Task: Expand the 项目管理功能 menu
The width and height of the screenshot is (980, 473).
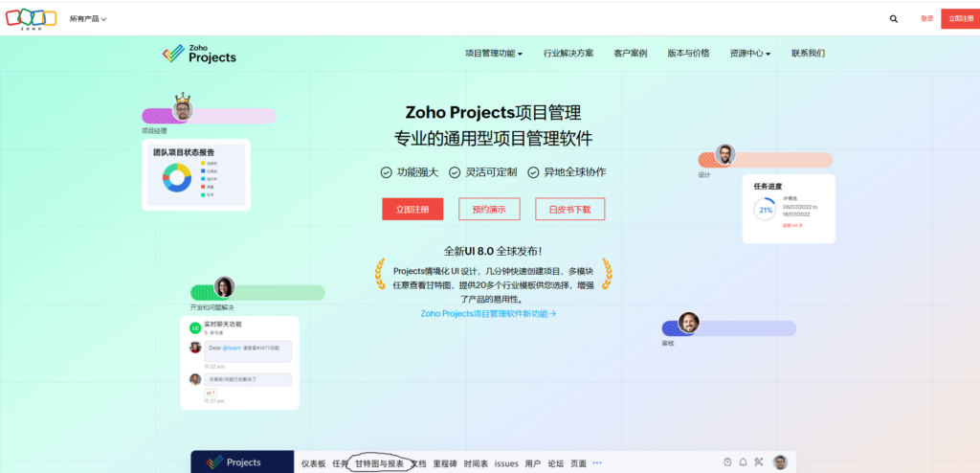Action: tap(494, 54)
